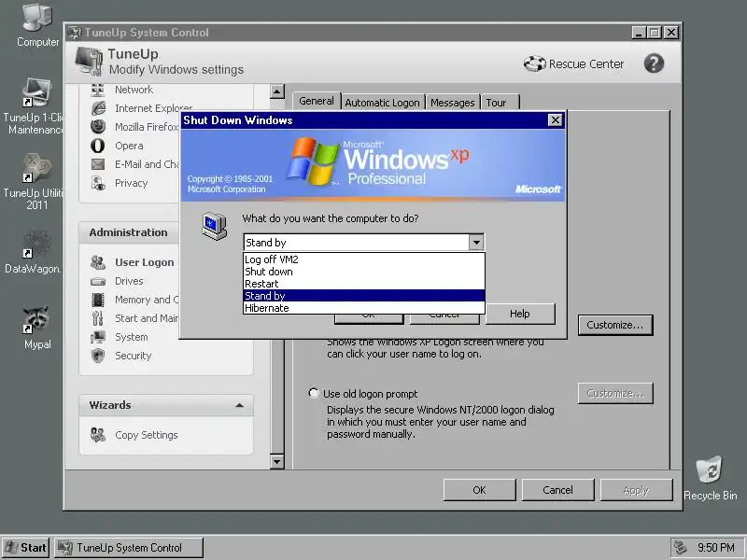Switch to the Messages tab
This screenshot has width=747, height=560.
coord(453,103)
